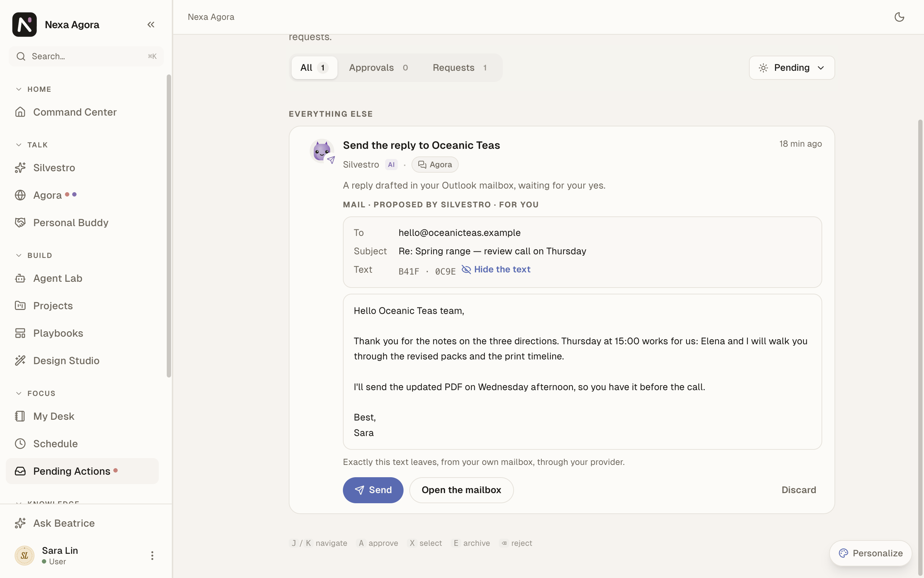Image resolution: width=924 pixels, height=578 pixels.
Task: Click the Silvestro agent avatar
Action: pyautogui.click(x=322, y=151)
